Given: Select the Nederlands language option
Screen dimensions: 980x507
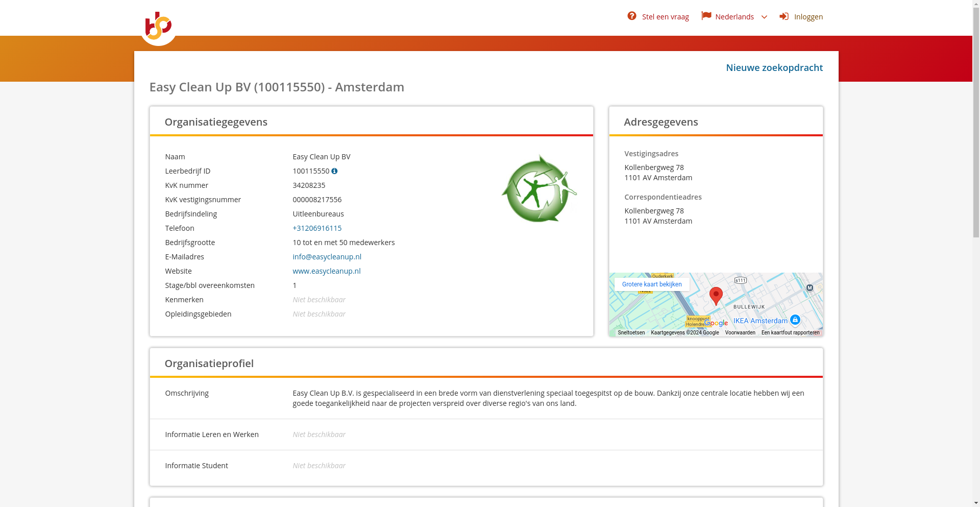Looking at the screenshot, I should pos(734,17).
